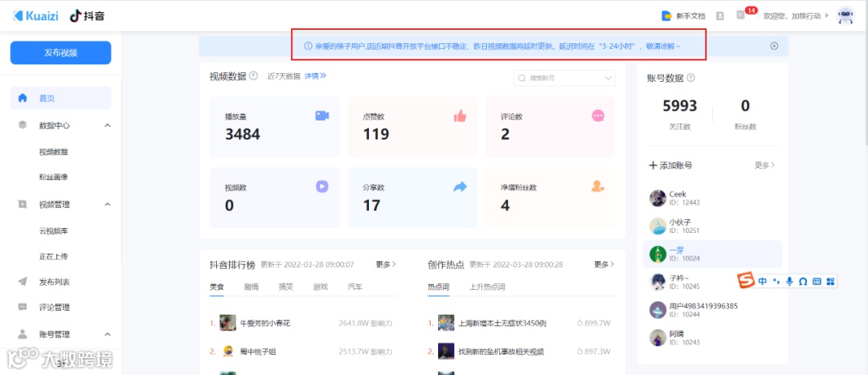Viewport: 868px width, 375px height.
Task: Click the Kuaizi logo
Action: pyautogui.click(x=37, y=15)
